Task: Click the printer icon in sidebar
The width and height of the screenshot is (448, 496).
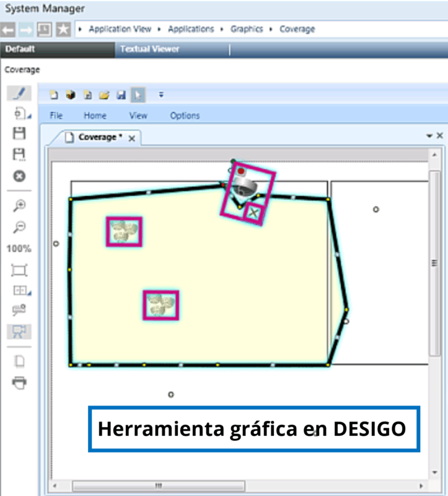Action: [x=20, y=383]
